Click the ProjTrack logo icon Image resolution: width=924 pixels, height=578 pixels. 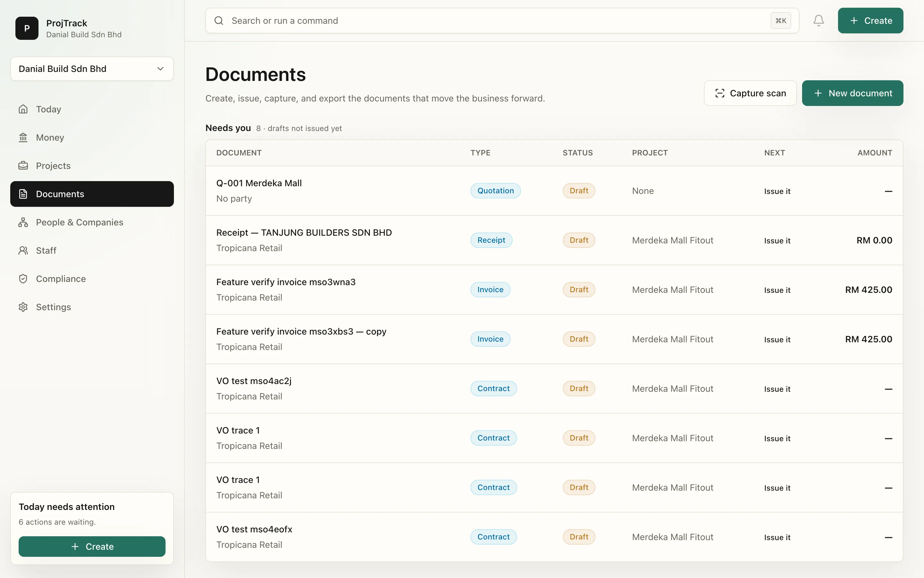click(27, 28)
